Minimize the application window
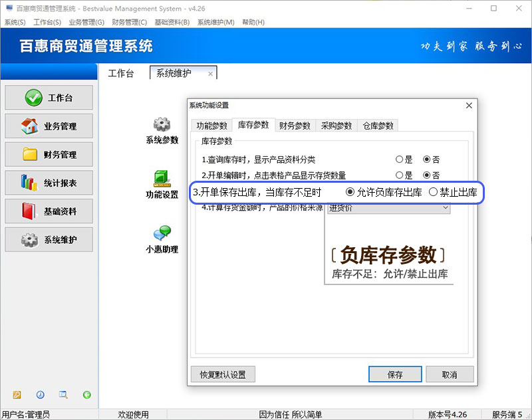532x420 pixels. point(469,8)
